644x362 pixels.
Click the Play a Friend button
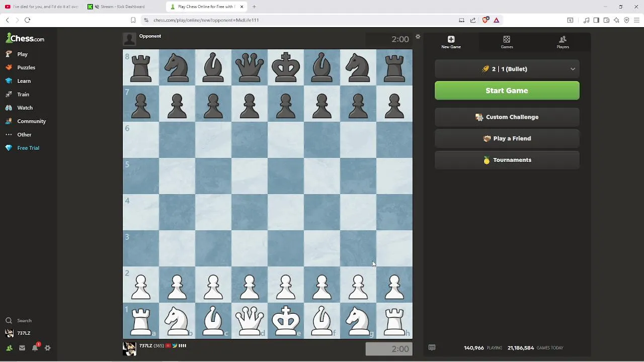pos(507,138)
